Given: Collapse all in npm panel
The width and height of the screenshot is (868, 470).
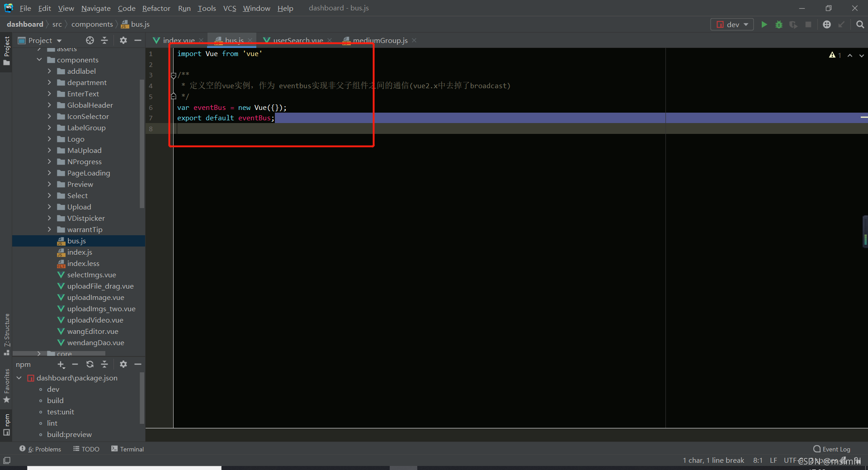Looking at the screenshot, I should [x=104, y=364].
